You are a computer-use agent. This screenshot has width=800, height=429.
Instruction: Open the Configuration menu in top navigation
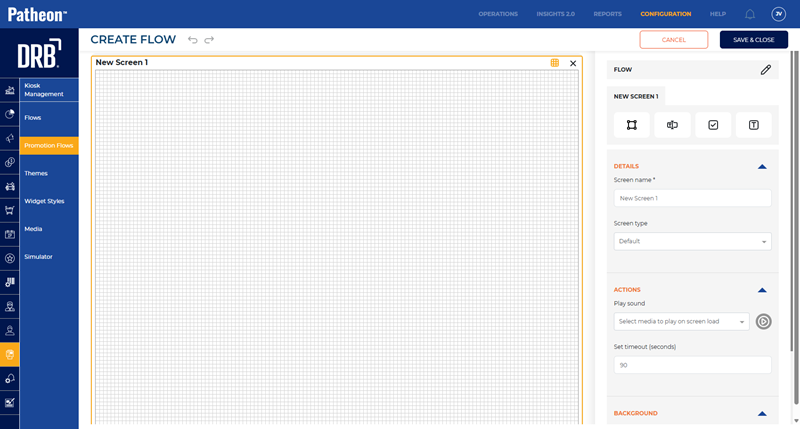click(665, 14)
